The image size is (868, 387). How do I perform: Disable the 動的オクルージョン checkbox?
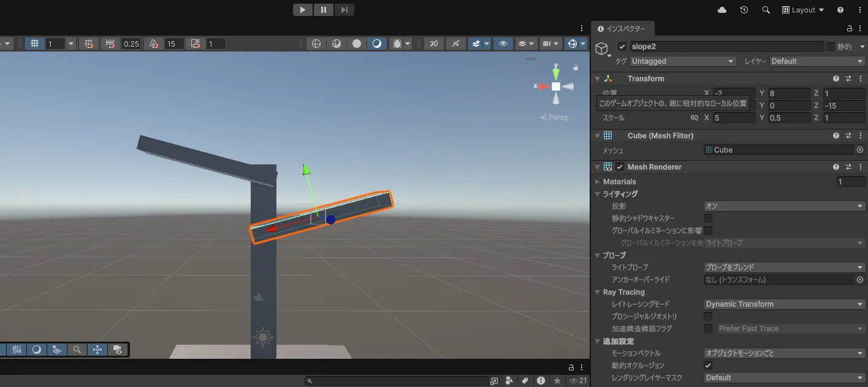(708, 366)
